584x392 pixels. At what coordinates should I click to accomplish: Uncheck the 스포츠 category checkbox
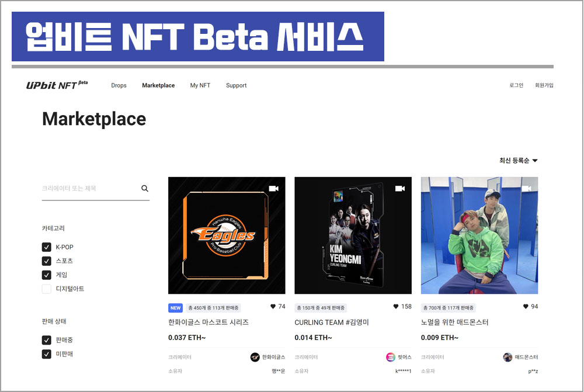click(x=47, y=261)
